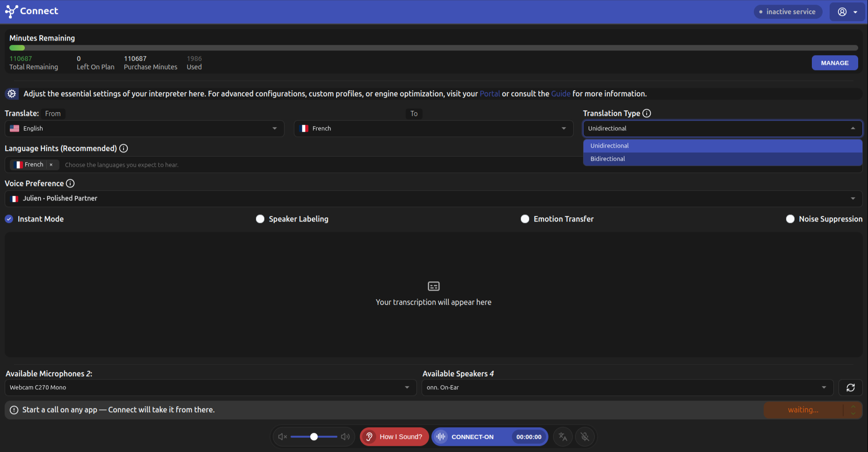Click the 0 Left On Plan value
Image resolution: width=868 pixels, height=452 pixels.
point(79,58)
